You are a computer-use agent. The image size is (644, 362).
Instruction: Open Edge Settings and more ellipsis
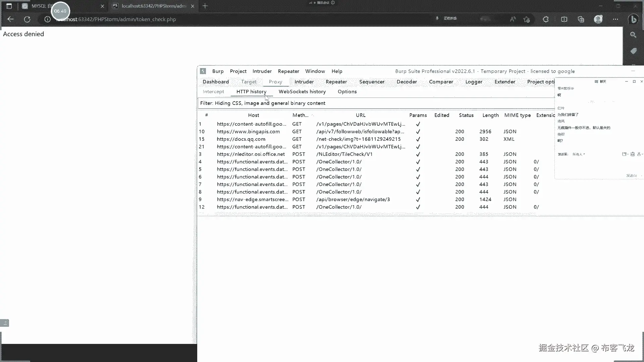(615, 19)
